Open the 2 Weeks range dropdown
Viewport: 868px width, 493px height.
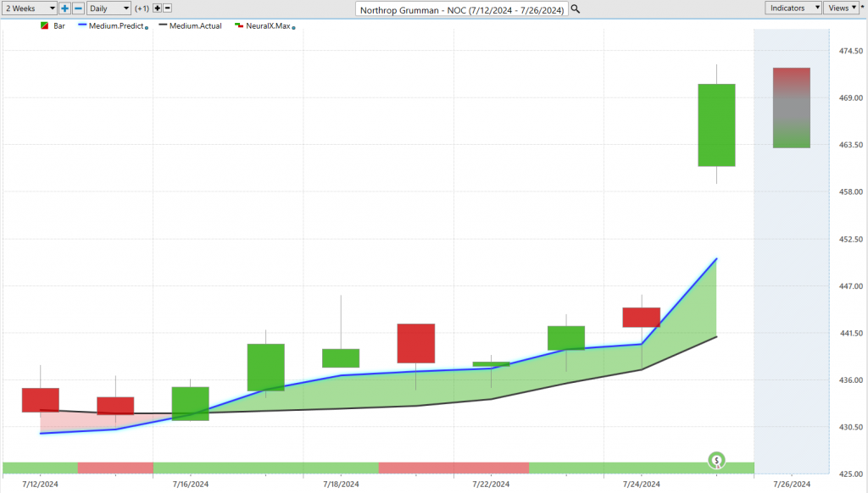click(x=29, y=8)
